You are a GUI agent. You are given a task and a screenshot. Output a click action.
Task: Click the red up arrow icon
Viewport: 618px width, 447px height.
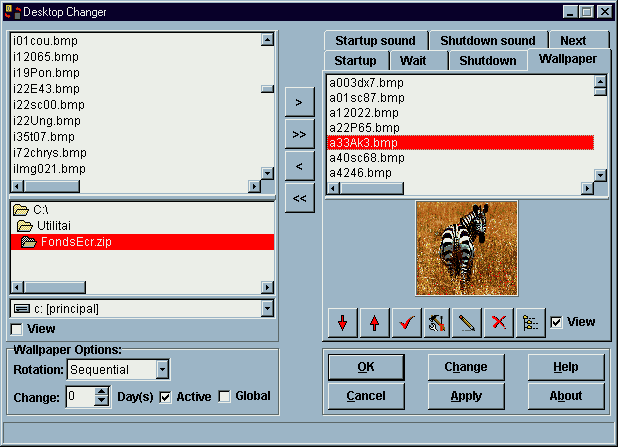[x=374, y=324]
